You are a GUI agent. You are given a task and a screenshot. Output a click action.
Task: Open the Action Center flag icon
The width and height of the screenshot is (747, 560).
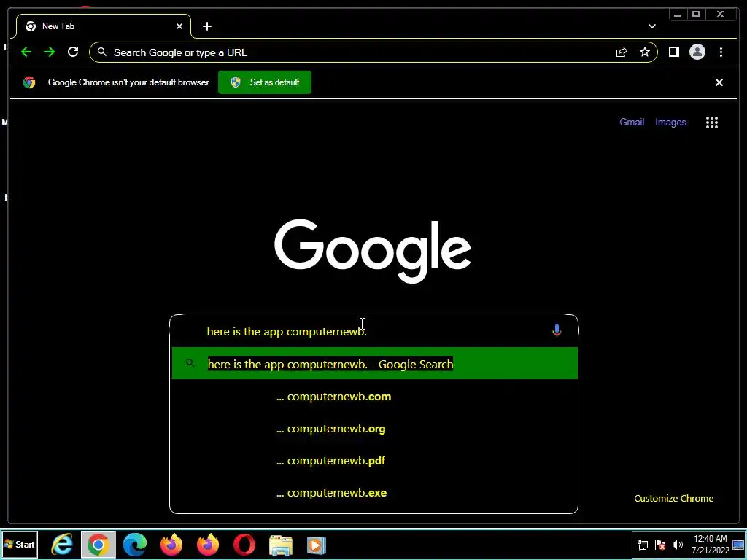(x=660, y=545)
